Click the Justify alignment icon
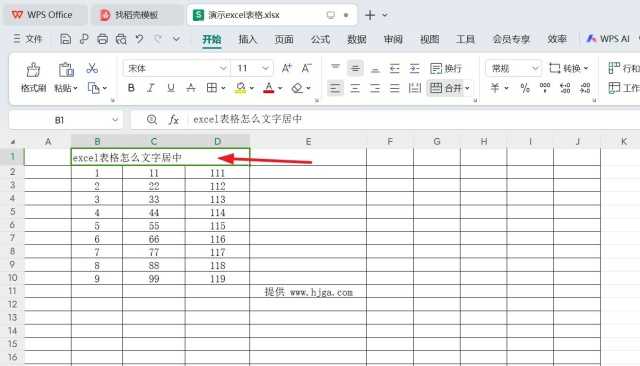Viewport: 640px width, 366px height. 395,88
